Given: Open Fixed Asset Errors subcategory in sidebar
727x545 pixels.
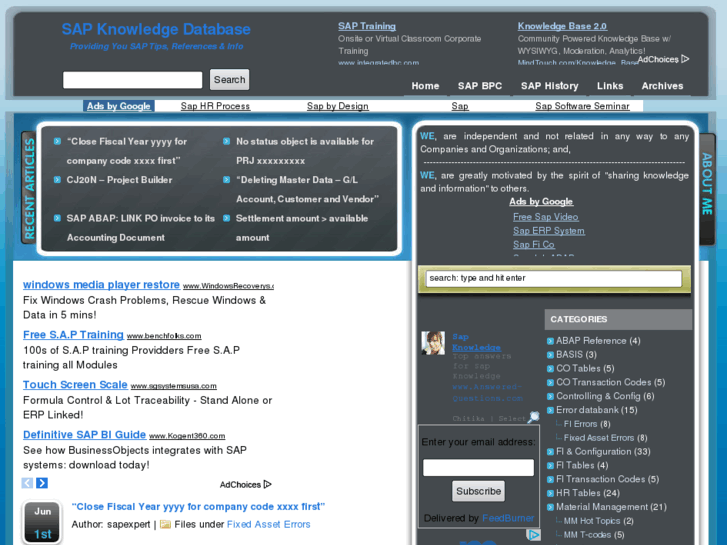Looking at the screenshot, I should 606,438.
